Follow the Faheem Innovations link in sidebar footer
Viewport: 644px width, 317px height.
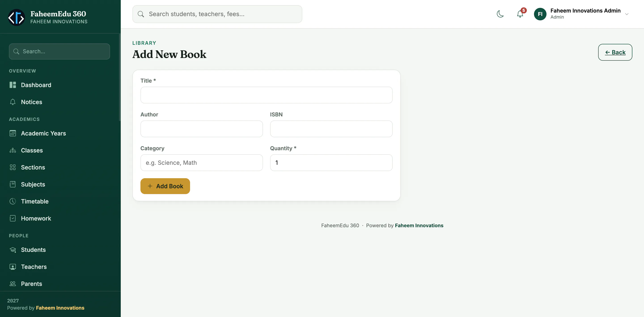(60, 308)
